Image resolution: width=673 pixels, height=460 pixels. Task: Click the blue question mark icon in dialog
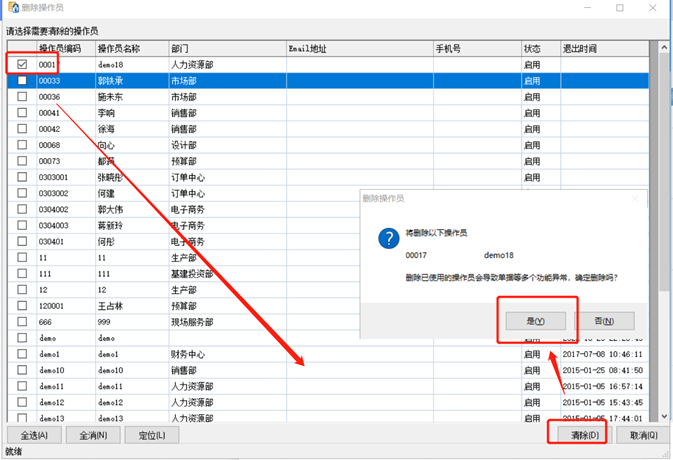pos(387,238)
